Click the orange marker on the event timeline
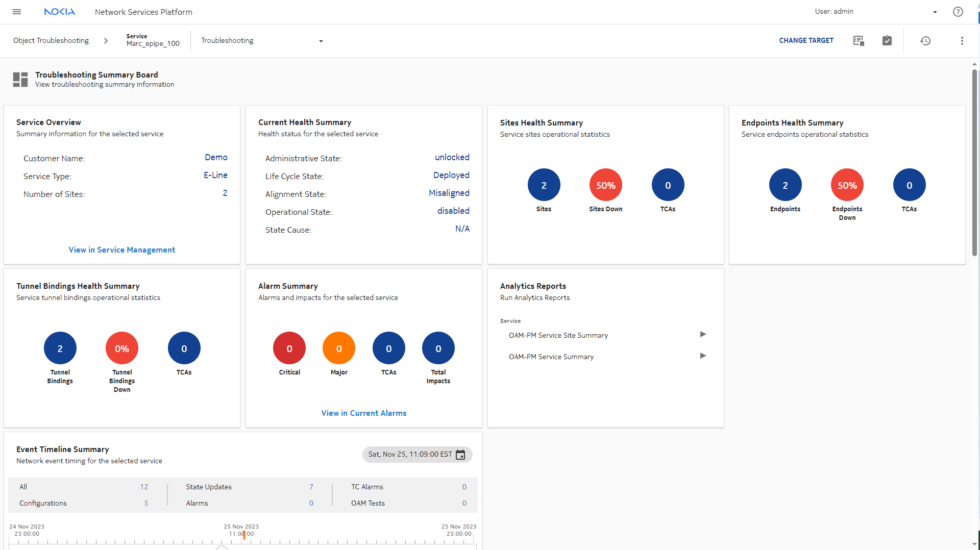 (x=244, y=535)
